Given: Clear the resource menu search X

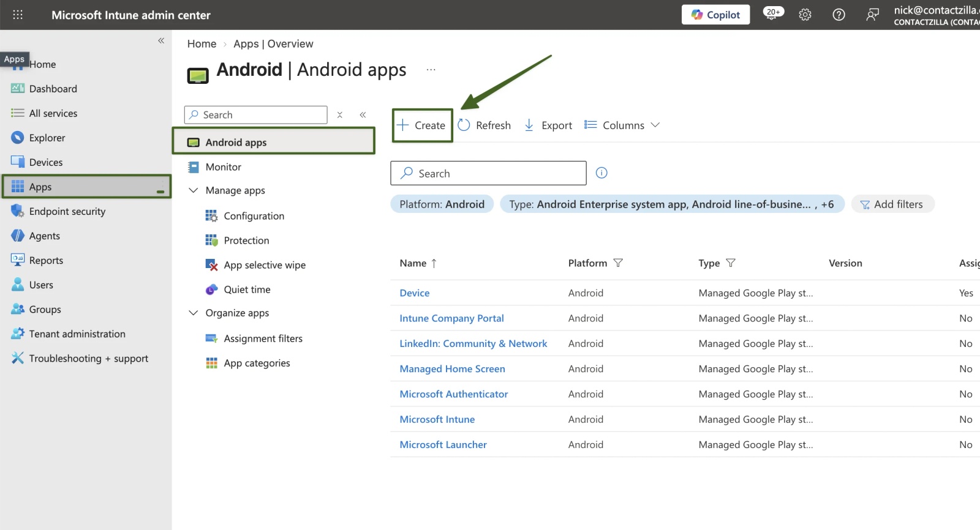Looking at the screenshot, I should click(340, 114).
